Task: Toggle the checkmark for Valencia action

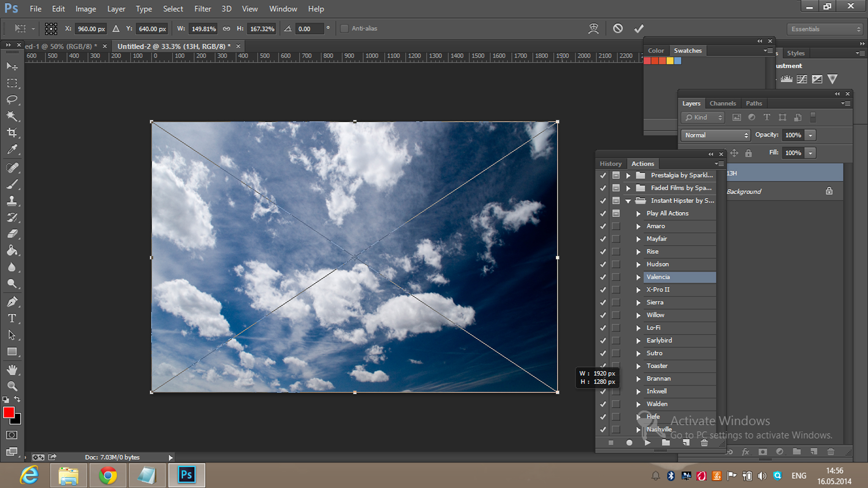Action: (x=603, y=277)
